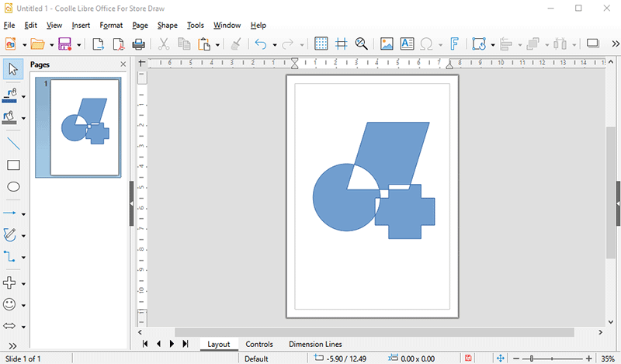Click the Print icon

[x=139, y=44]
